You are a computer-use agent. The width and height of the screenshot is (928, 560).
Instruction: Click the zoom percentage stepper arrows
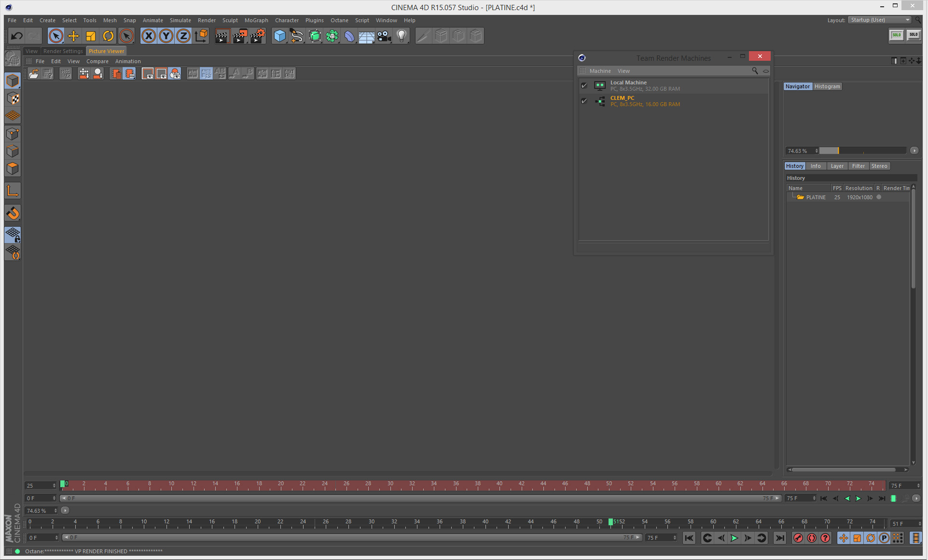(817, 151)
